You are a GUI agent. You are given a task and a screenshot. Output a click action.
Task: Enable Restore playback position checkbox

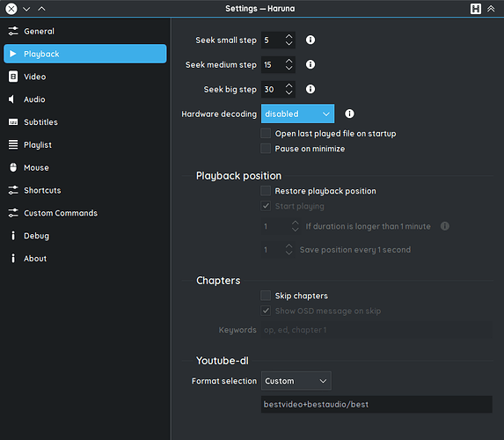[266, 191]
